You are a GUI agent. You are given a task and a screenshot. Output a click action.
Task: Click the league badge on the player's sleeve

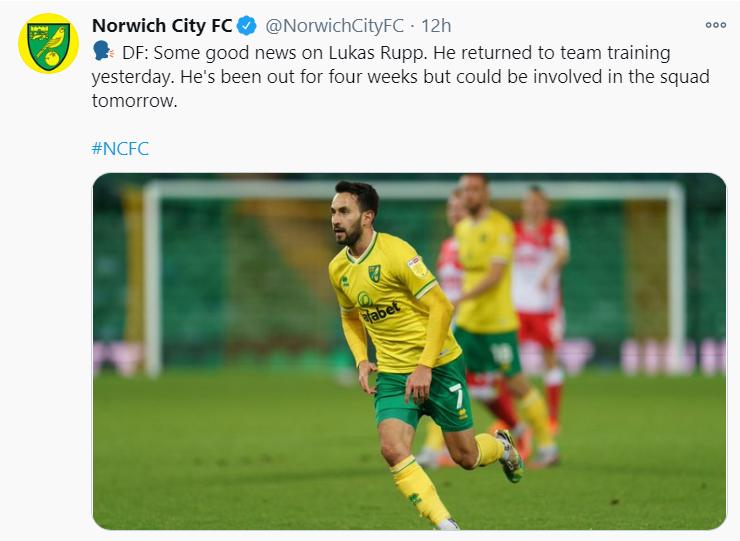coord(417,267)
